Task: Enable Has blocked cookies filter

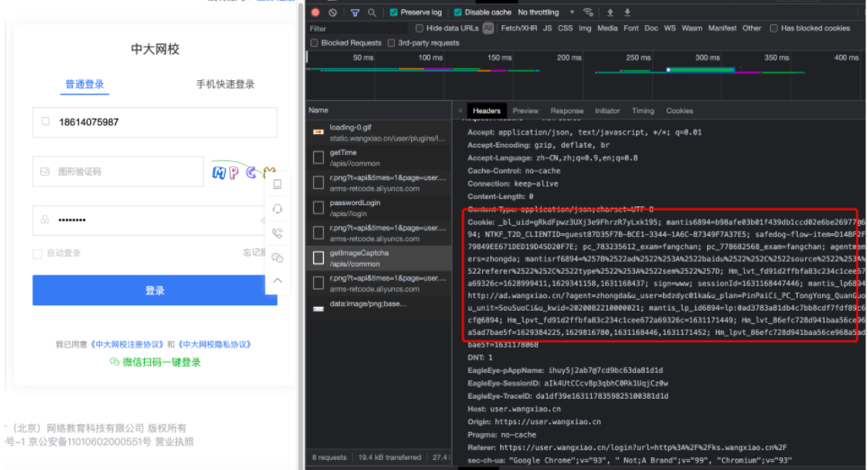Action: click(774, 28)
